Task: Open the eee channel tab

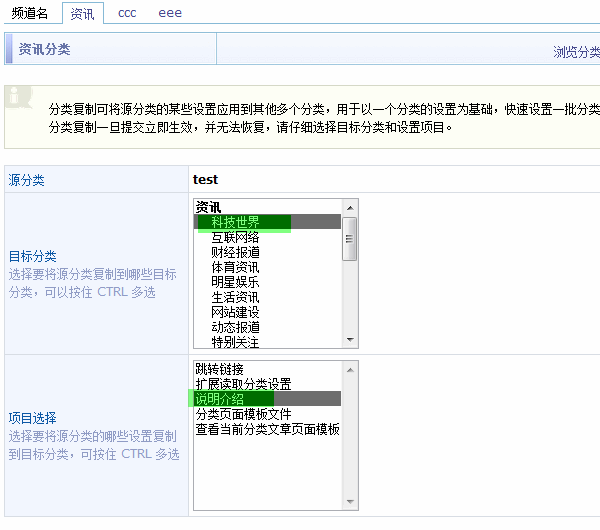Action: pos(170,14)
